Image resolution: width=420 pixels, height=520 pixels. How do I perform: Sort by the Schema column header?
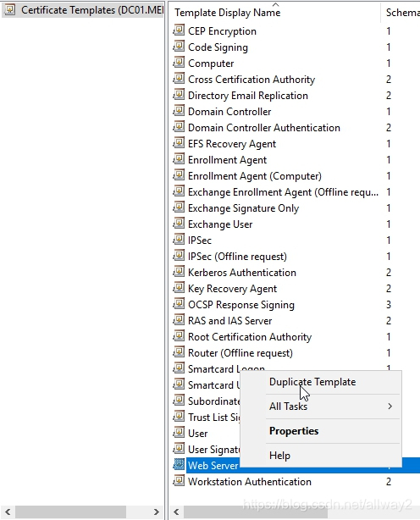[x=401, y=12]
